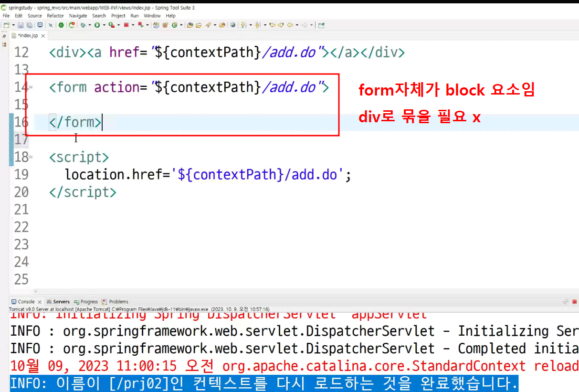The height and width of the screenshot is (392, 579).
Task: Collapse the form tag fold marker line 14
Action: click(x=31, y=87)
